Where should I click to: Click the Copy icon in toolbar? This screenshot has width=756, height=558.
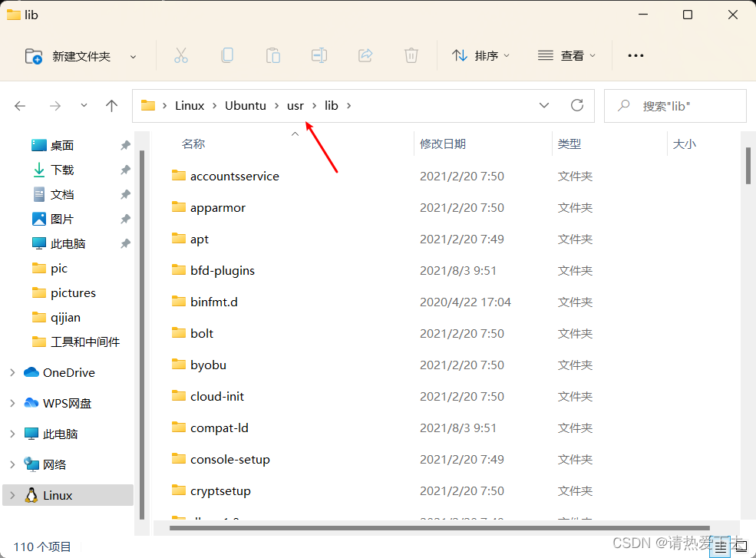click(227, 56)
